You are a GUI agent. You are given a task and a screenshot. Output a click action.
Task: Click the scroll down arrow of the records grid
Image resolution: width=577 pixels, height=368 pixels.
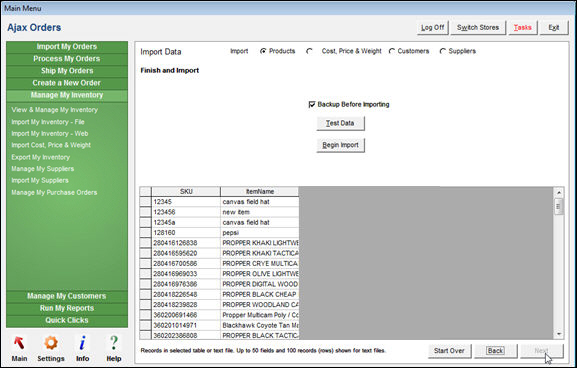pyautogui.click(x=559, y=334)
